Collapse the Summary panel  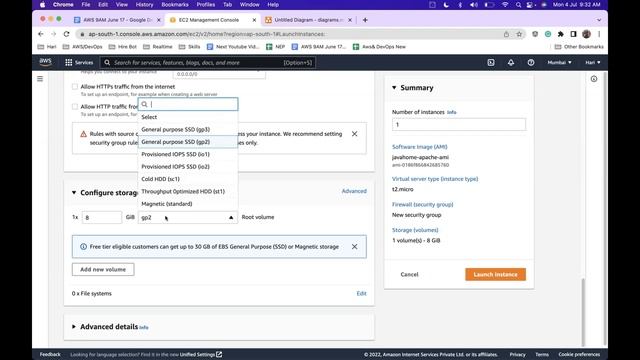point(394,87)
